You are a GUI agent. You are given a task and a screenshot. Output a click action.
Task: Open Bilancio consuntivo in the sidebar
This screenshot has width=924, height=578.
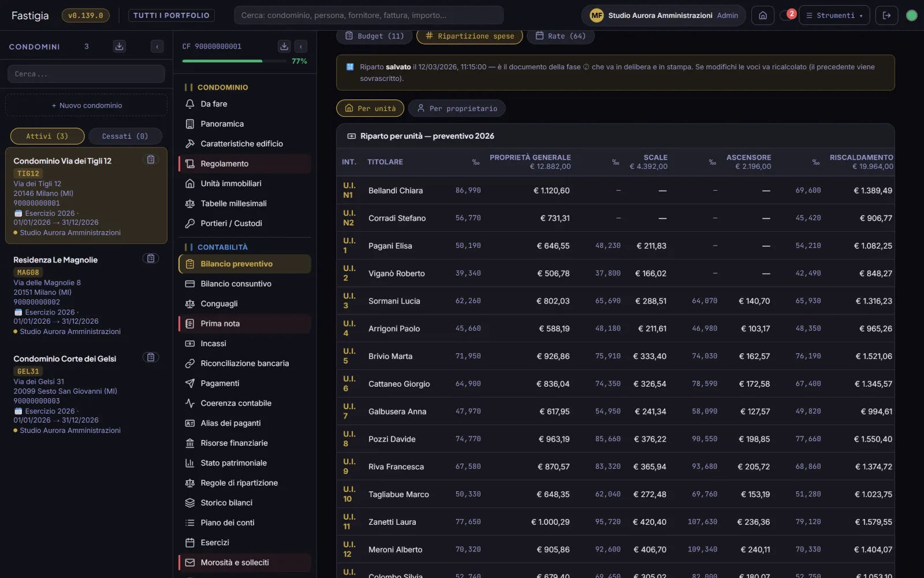click(245, 284)
